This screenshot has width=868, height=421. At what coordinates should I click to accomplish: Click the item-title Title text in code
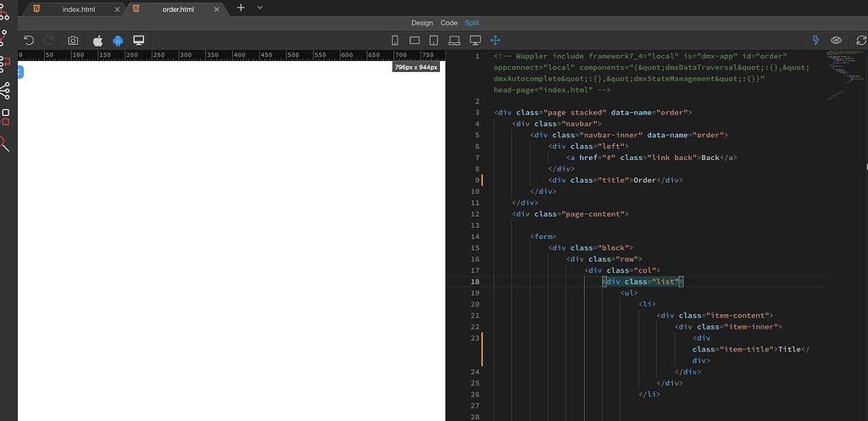click(789, 349)
